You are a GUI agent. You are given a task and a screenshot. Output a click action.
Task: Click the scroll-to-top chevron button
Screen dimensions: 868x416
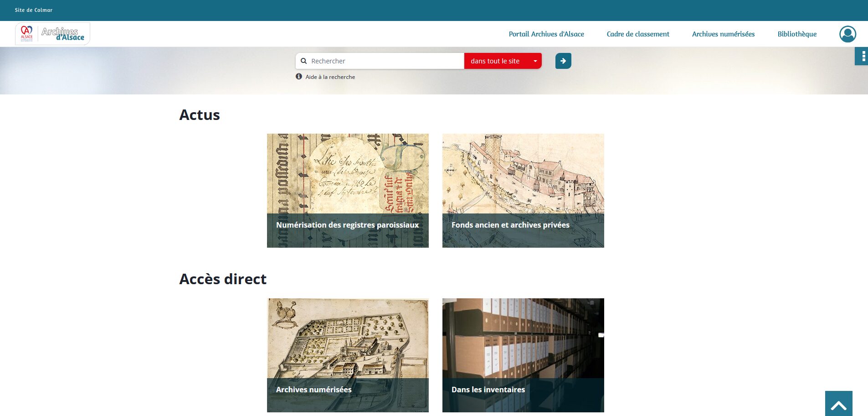[838, 404]
